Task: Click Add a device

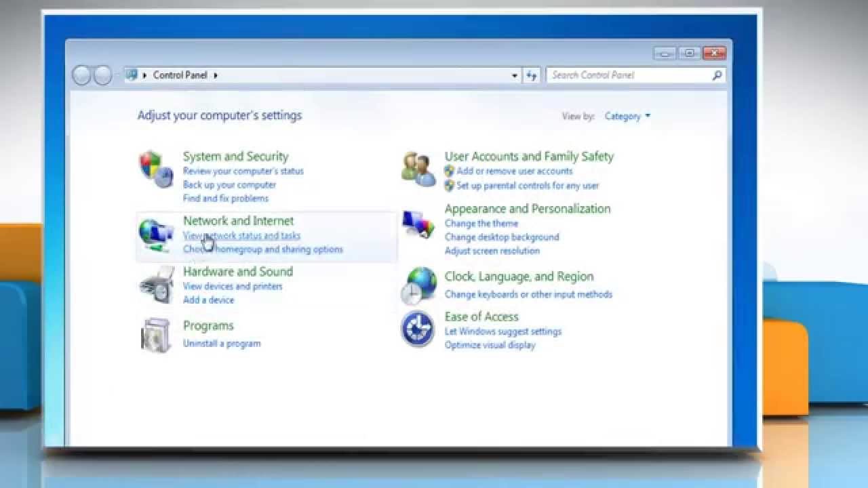Action: (208, 300)
